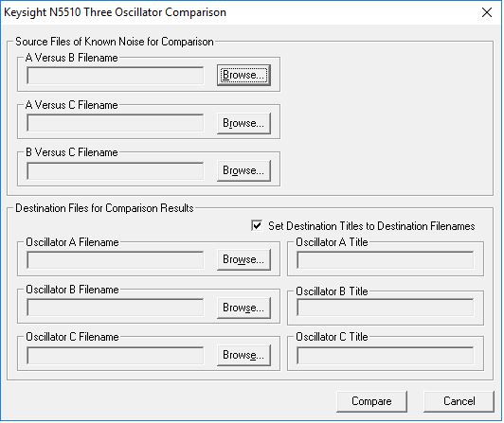Click the Oscillator B Title field

tap(385, 308)
